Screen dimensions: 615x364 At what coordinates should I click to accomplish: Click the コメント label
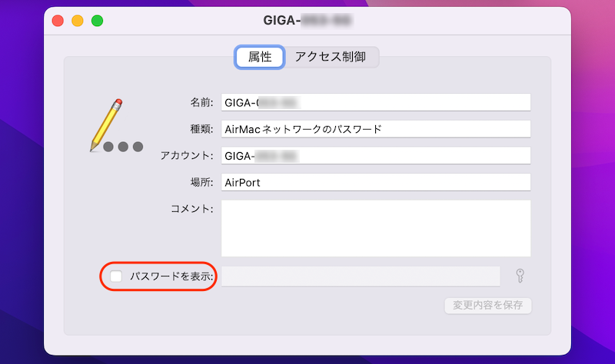(x=191, y=209)
